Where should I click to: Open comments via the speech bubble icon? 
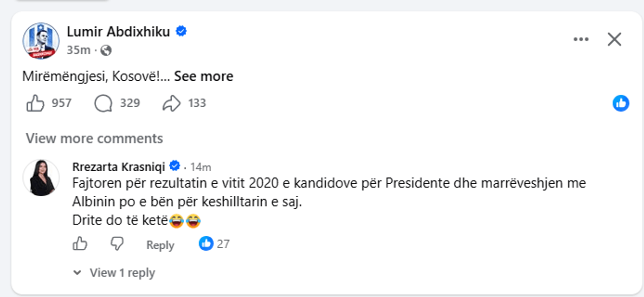click(103, 103)
